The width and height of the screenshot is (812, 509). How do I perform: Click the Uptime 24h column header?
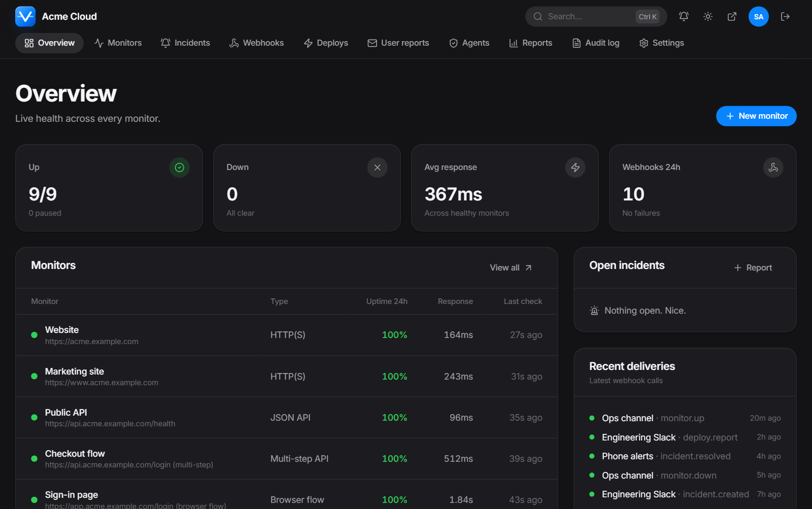(387, 301)
